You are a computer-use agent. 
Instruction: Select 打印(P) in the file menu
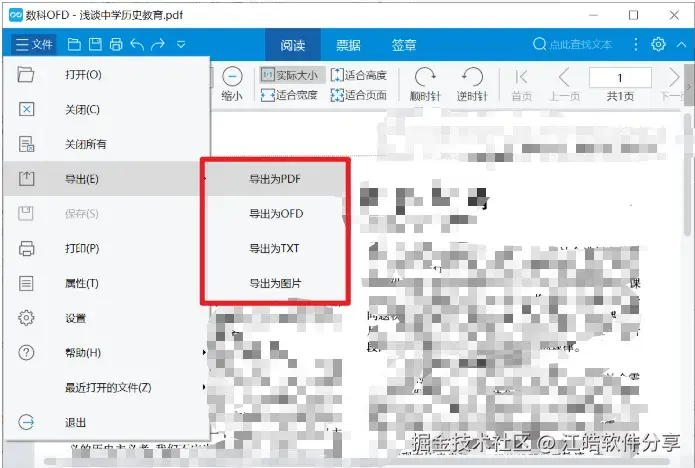pos(106,248)
